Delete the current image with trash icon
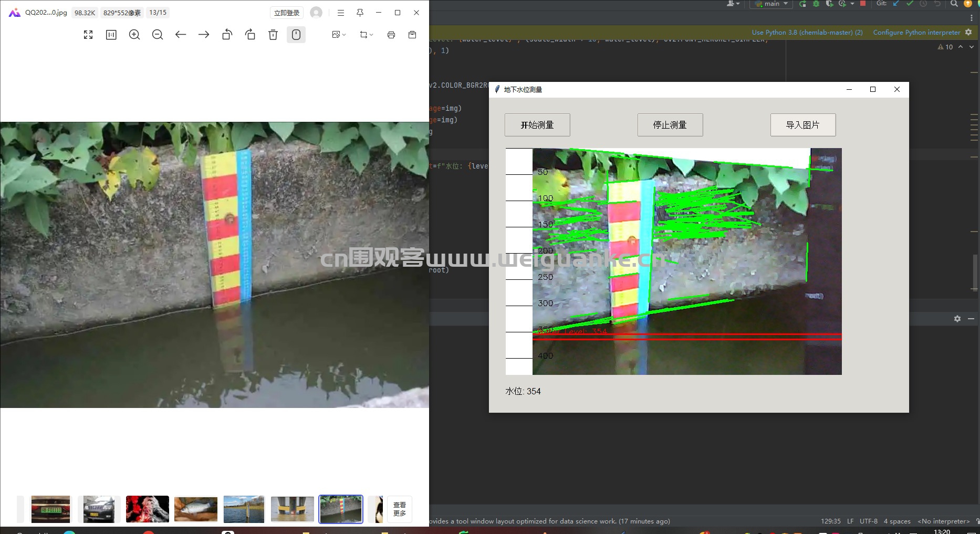The width and height of the screenshot is (980, 534). point(273,35)
